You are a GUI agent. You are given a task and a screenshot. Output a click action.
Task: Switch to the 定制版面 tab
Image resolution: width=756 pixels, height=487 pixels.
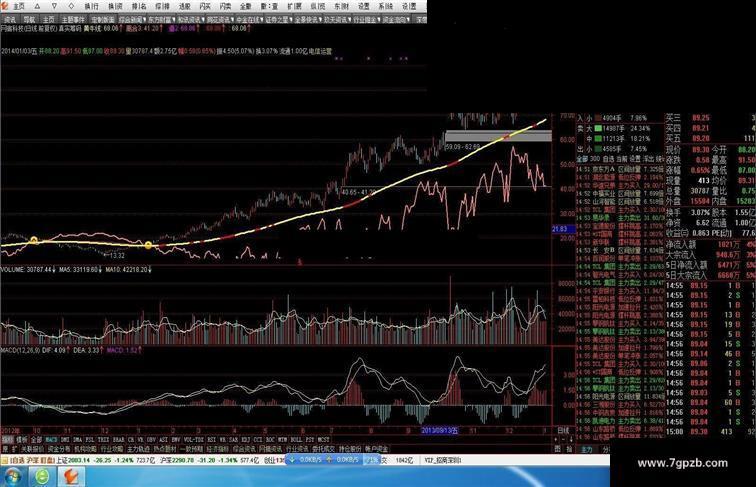[x=102, y=19]
